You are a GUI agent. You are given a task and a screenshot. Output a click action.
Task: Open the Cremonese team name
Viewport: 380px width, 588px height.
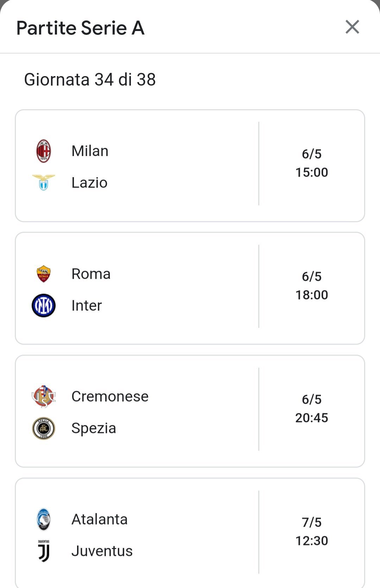pyautogui.click(x=110, y=396)
